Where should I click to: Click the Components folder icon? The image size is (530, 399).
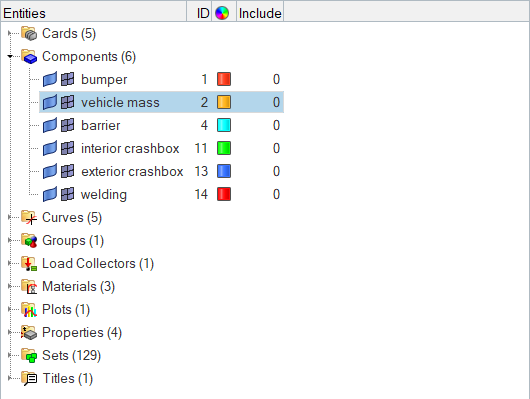click(x=29, y=56)
